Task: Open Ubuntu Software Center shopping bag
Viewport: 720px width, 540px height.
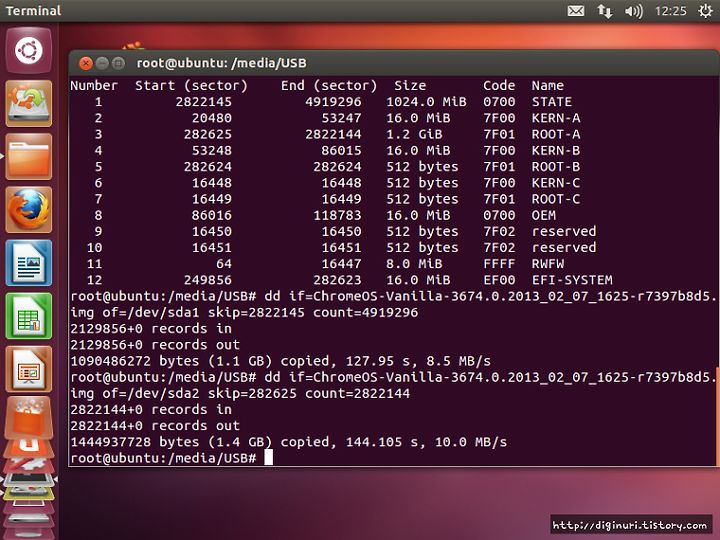Action: point(28,419)
